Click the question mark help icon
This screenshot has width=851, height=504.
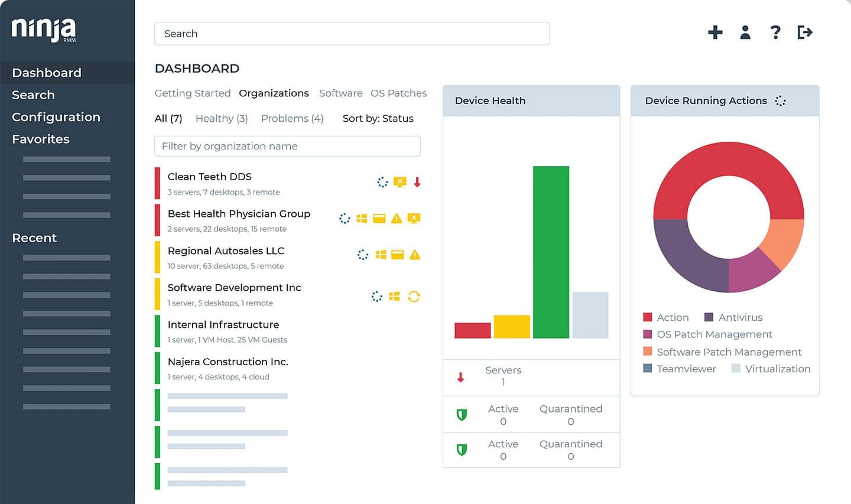click(775, 32)
